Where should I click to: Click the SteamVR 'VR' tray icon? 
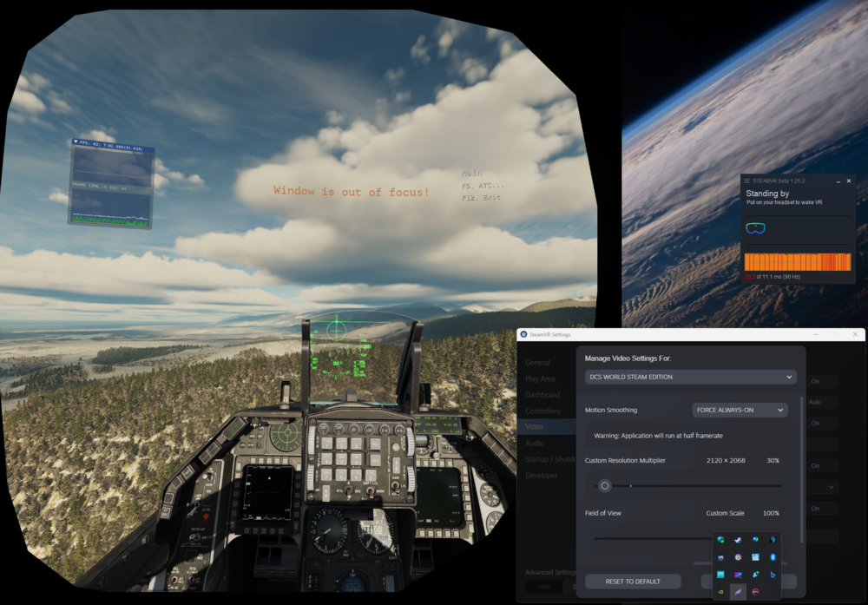tap(720, 557)
